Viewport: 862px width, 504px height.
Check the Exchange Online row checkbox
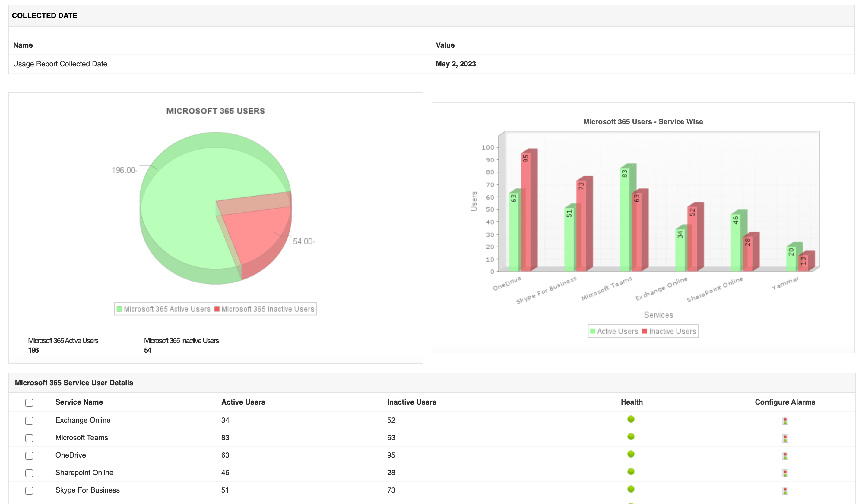tap(30, 421)
